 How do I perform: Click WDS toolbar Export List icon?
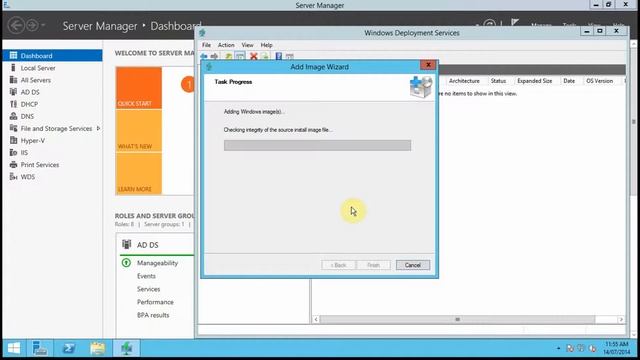click(x=265, y=56)
